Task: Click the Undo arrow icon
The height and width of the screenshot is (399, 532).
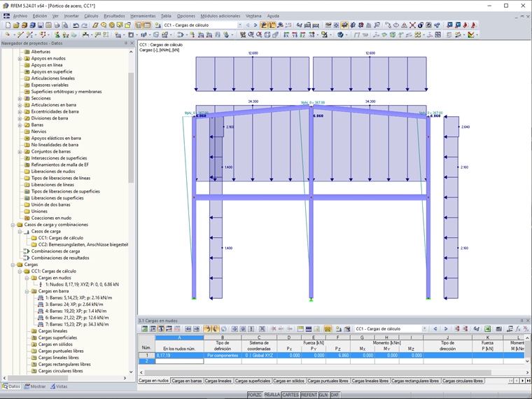Action: click(x=76, y=25)
